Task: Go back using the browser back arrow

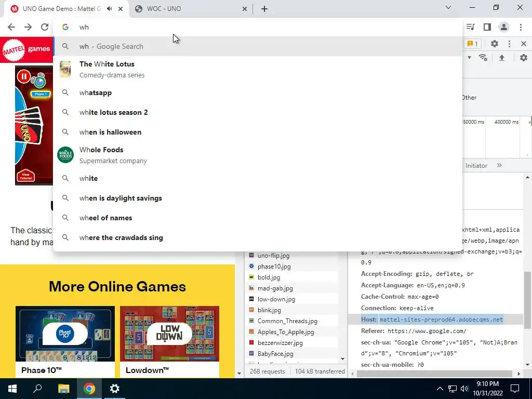Action: coord(11,27)
